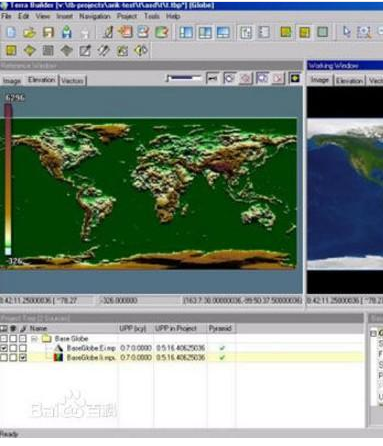The image size is (383, 446).
Task: Toggle first checkbox of BaseGlobe E.mpt row
Action: 4,348
